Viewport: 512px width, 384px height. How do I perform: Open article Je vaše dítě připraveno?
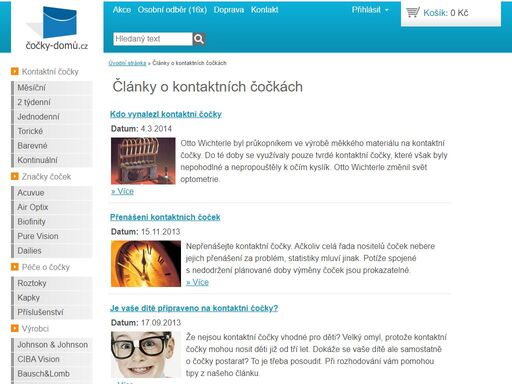(194, 308)
